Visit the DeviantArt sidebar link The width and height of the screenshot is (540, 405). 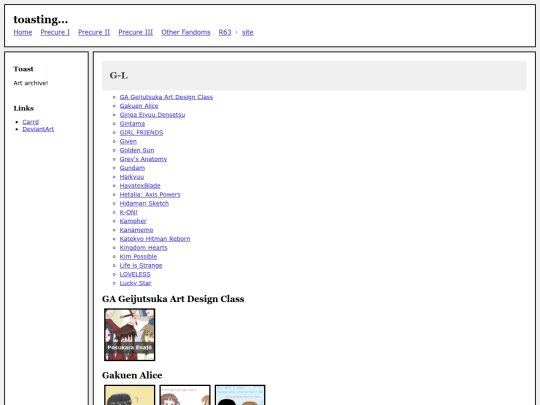(38, 129)
